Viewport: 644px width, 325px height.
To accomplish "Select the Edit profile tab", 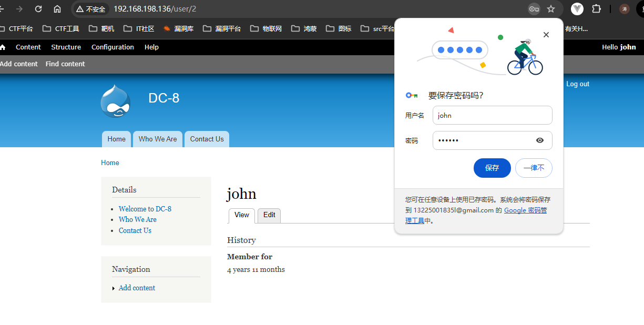I will [x=269, y=216].
